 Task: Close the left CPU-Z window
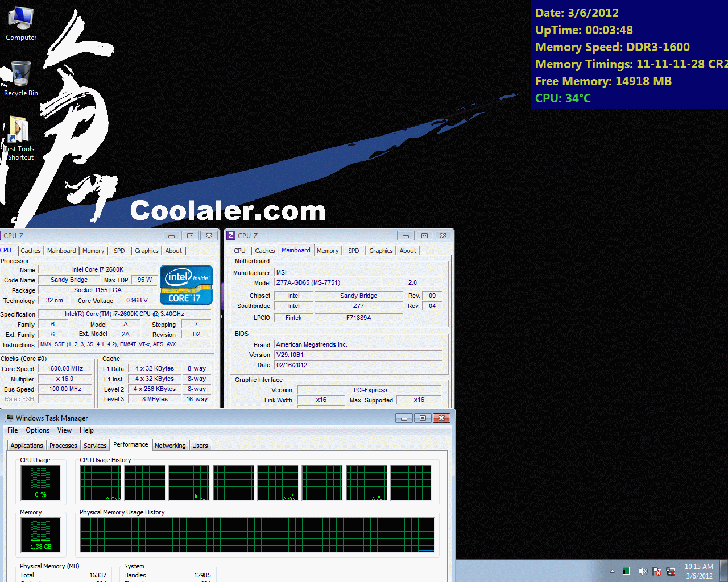[x=209, y=235]
